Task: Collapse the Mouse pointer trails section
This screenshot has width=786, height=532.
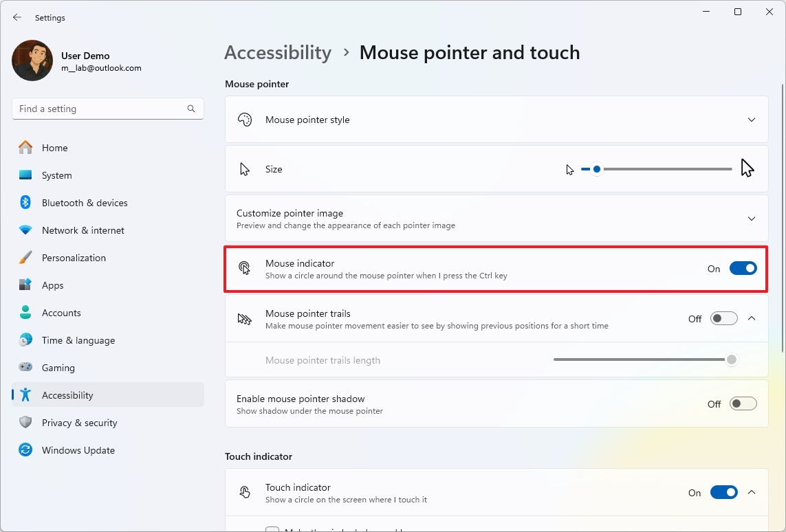Action: [x=752, y=318]
